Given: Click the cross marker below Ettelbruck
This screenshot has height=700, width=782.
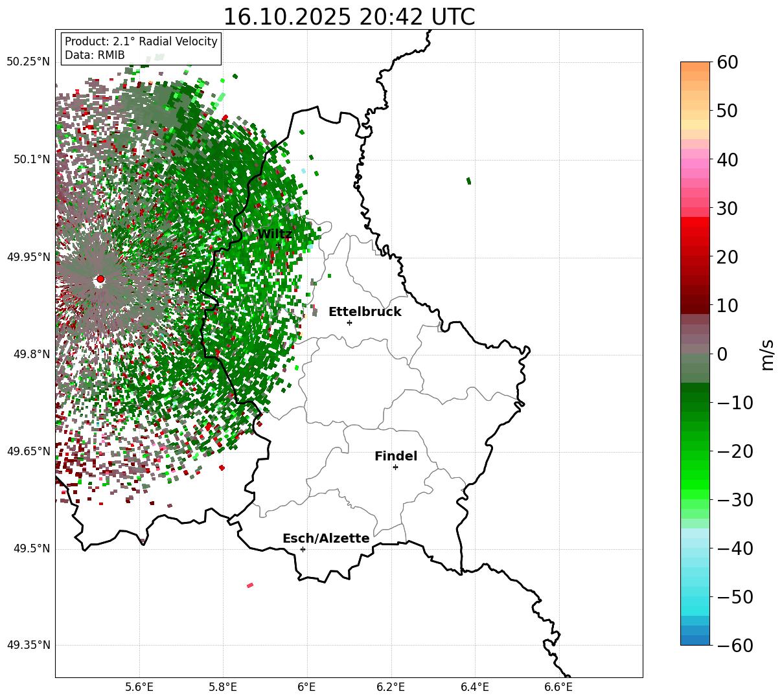Looking at the screenshot, I should (350, 322).
